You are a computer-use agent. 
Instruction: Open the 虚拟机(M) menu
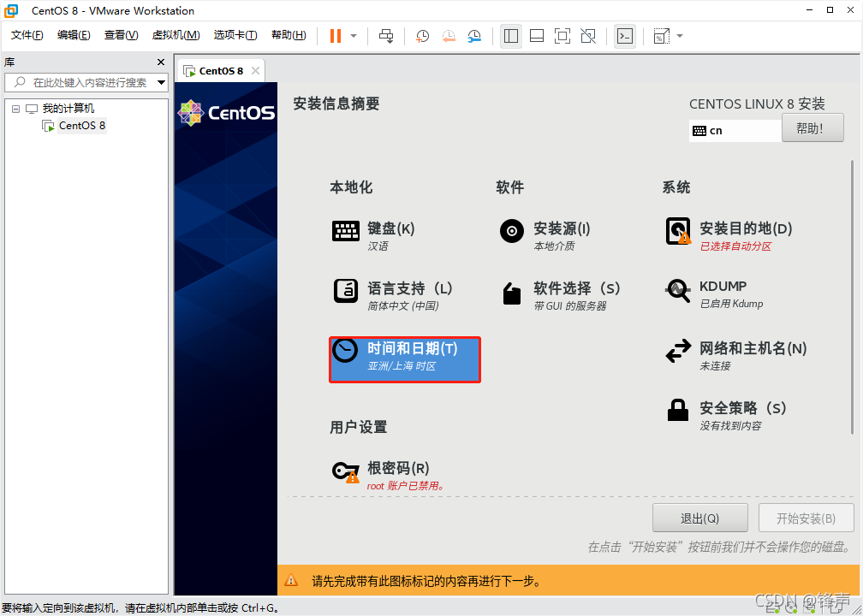tap(176, 35)
